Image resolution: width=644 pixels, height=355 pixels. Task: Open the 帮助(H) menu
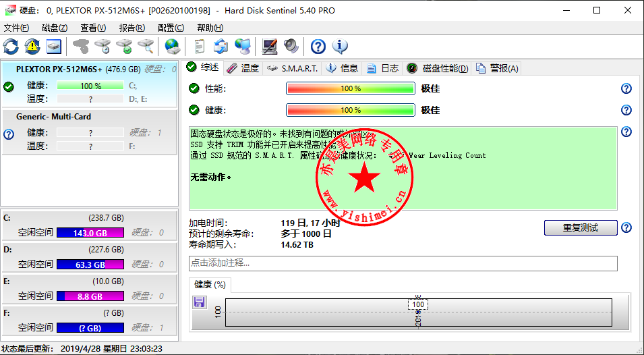click(210, 28)
